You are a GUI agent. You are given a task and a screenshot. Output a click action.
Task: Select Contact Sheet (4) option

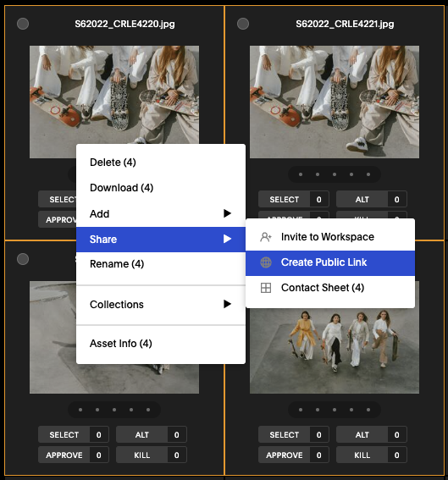click(330, 288)
